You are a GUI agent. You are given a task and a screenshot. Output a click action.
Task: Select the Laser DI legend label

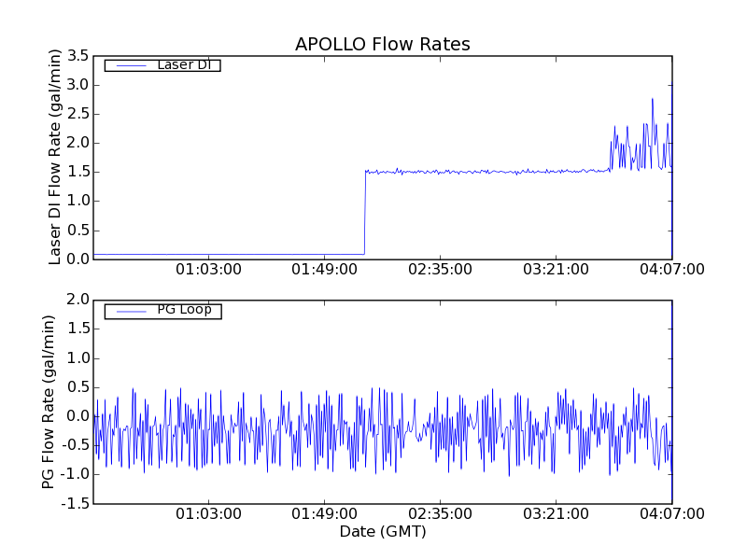pos(183,65)
